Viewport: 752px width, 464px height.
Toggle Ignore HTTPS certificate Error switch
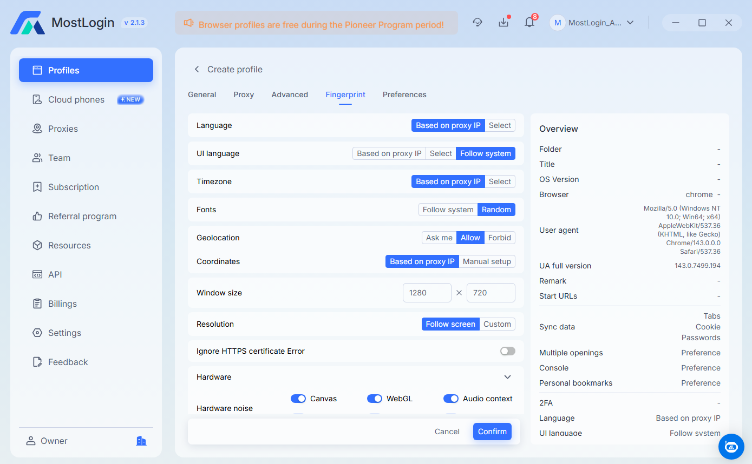507,351
